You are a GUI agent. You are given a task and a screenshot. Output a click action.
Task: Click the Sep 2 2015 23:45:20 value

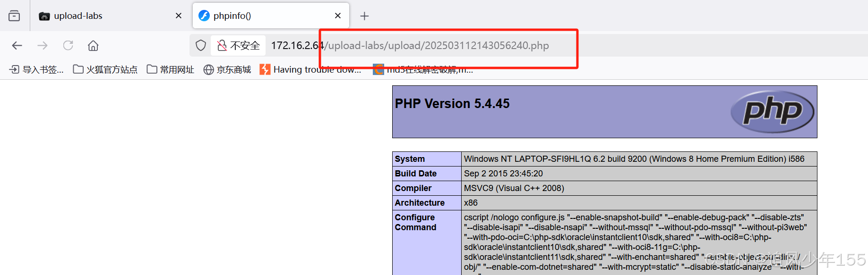[503, 174]
